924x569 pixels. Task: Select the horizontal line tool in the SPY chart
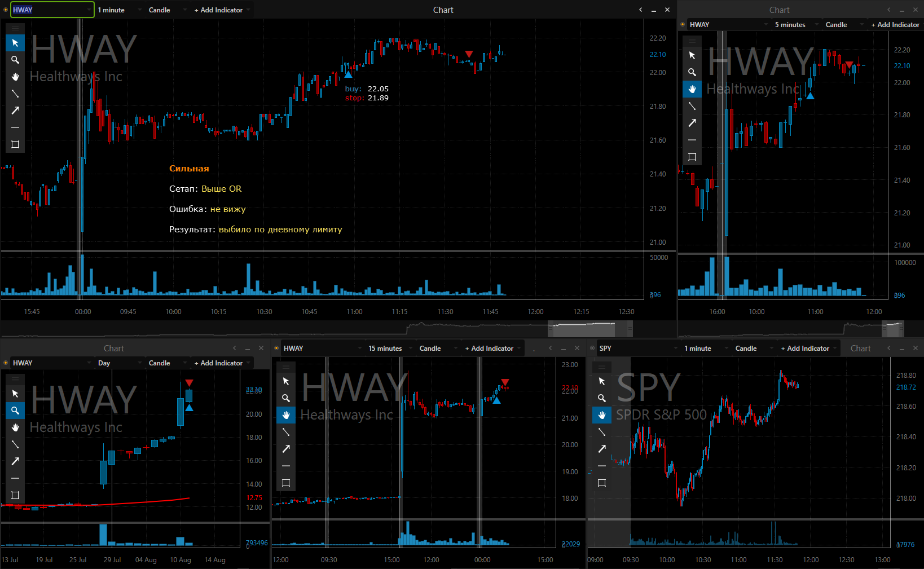tap(602, 466)
